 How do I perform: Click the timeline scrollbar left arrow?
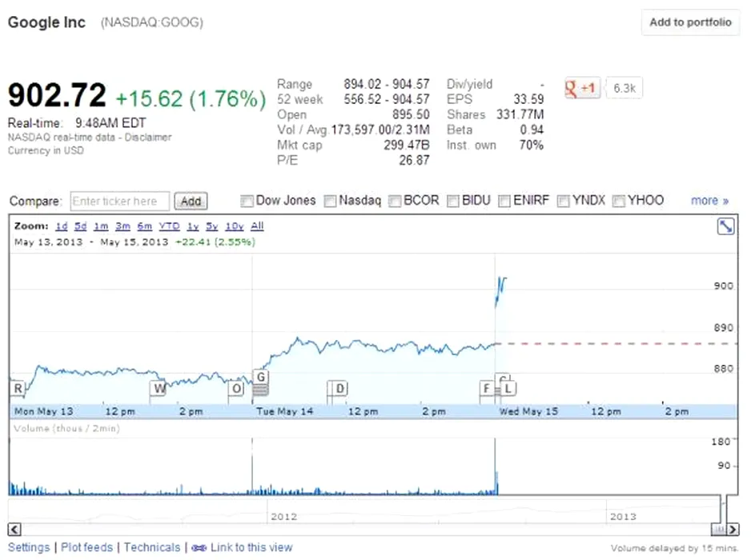(x=14, y=530)
